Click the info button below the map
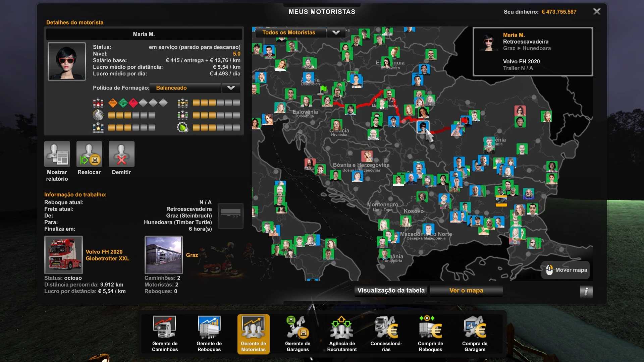The image size is (644, 362). [586, 292]
